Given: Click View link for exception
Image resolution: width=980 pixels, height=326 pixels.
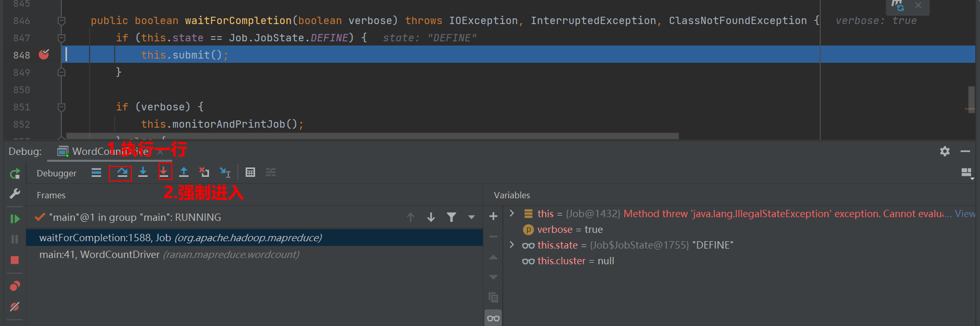Looking at the screenshot, I should tap(965, 213).
